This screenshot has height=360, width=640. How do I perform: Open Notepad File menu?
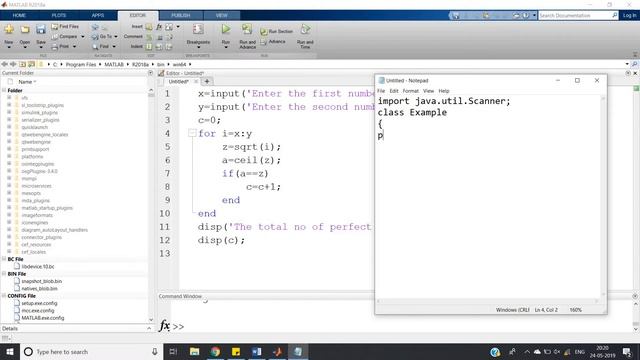pyautogui.click(x=381, y=91)
